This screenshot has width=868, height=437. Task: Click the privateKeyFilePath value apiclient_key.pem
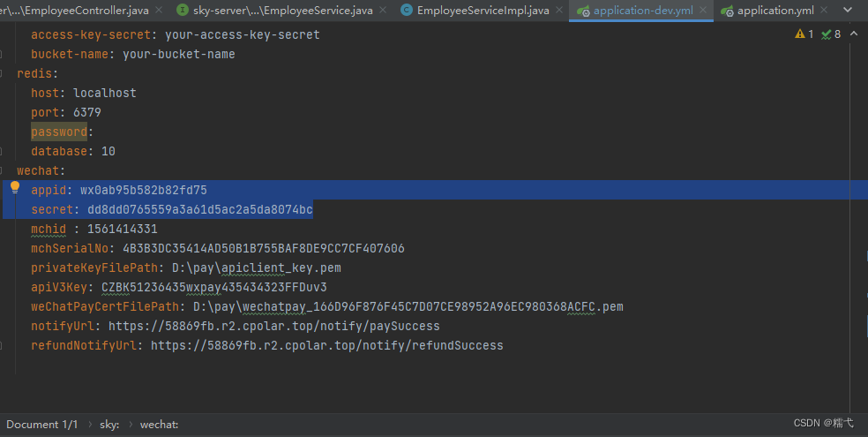[x=257, y=267]
